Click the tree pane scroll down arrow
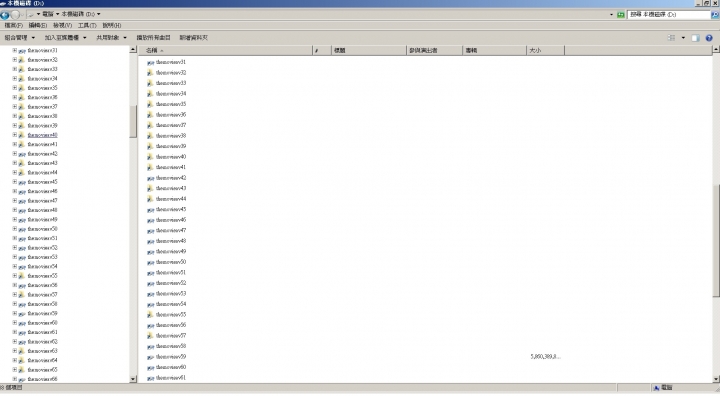 133,379
